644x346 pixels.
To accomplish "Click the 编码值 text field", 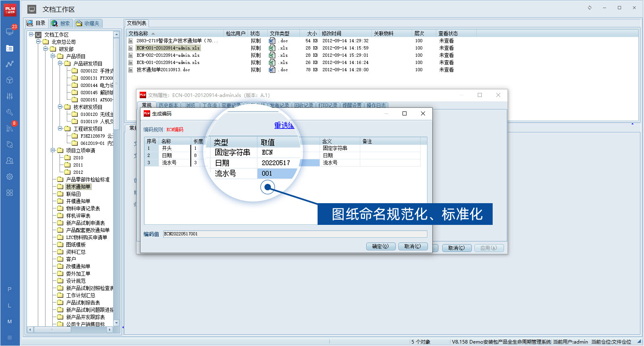I will coord(295,234).
